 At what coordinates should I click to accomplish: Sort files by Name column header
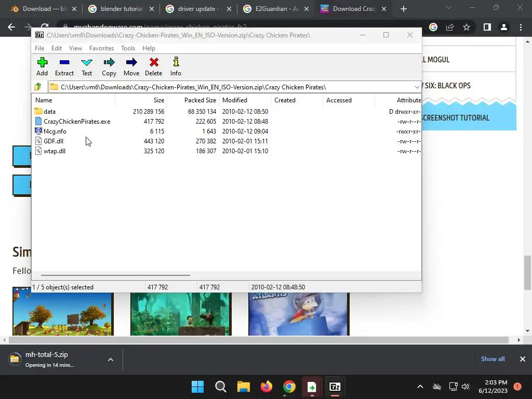pos(74,100)
